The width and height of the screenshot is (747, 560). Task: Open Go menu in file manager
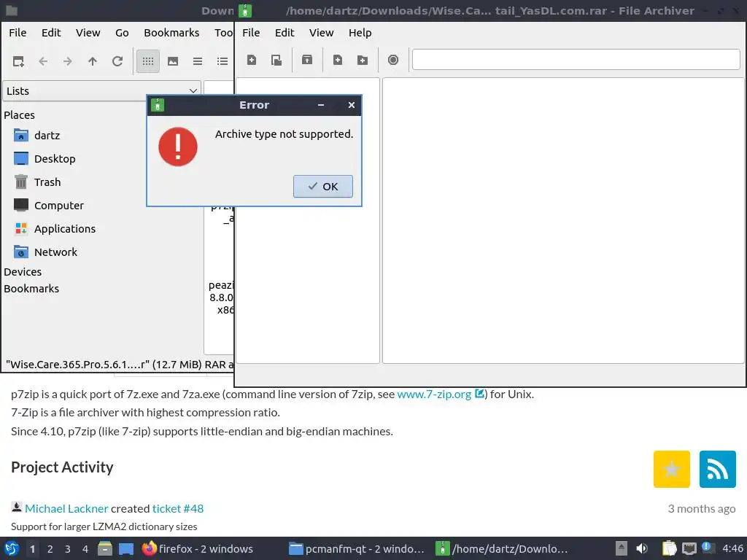pos(122,33)
